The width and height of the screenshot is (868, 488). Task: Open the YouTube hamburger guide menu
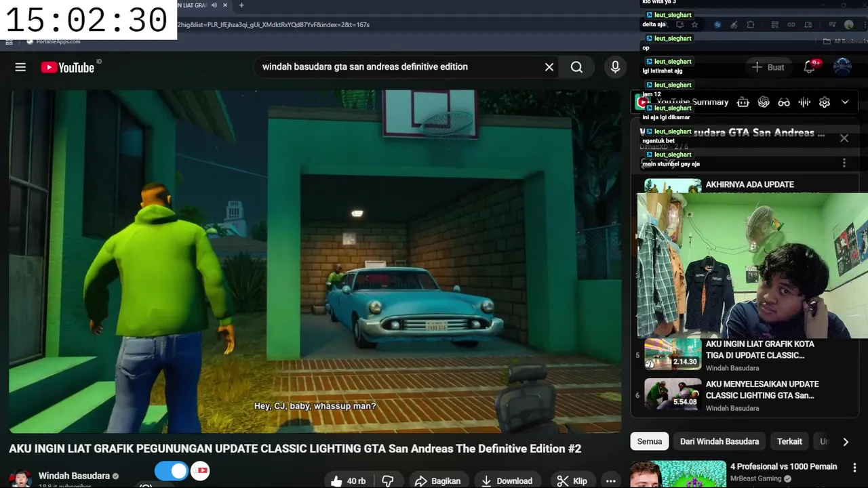coord(20,67)
